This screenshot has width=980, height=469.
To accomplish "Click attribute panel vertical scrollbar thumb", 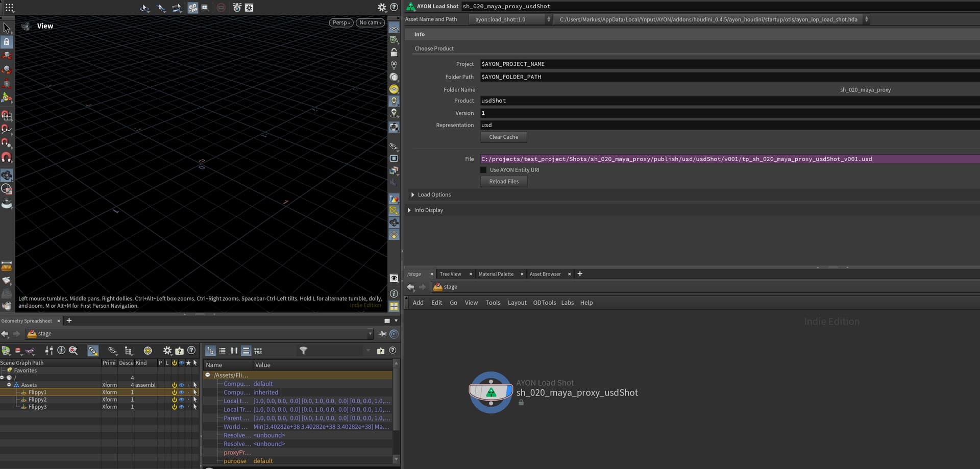I will point(396,398).
